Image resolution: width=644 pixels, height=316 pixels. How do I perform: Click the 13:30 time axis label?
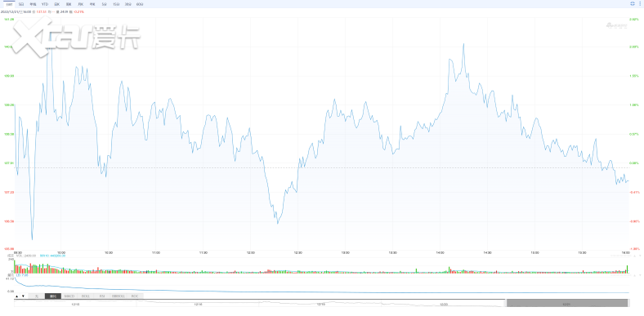click(x=392, y=253)
